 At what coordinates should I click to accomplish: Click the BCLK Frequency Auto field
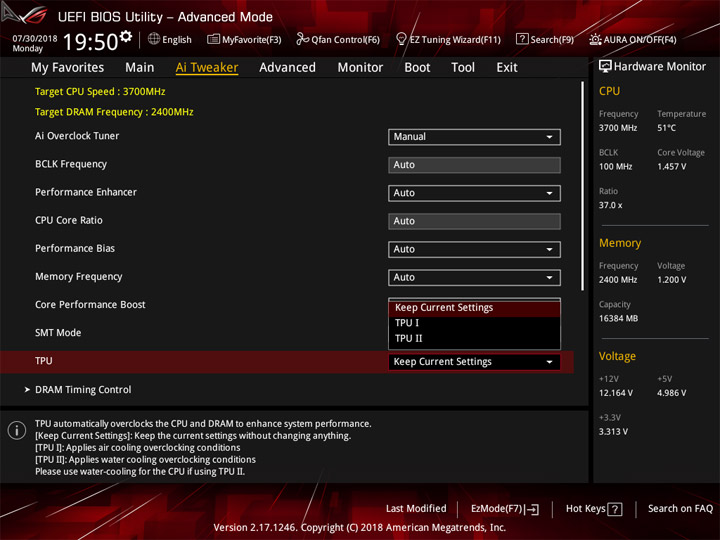click(x=474, y=165)
